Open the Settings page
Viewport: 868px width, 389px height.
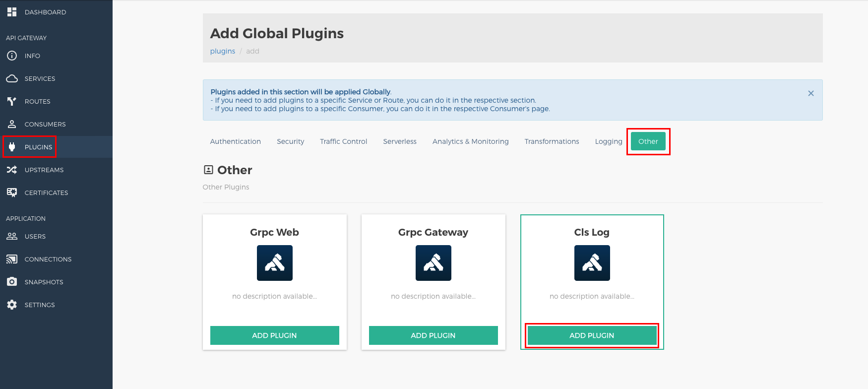coord(56,305)
